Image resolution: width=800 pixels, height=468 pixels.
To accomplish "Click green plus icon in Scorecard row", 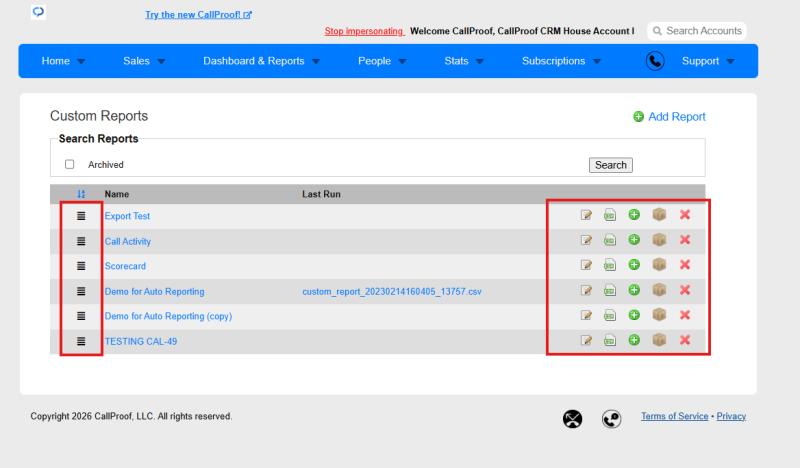I will coord(634,264).
